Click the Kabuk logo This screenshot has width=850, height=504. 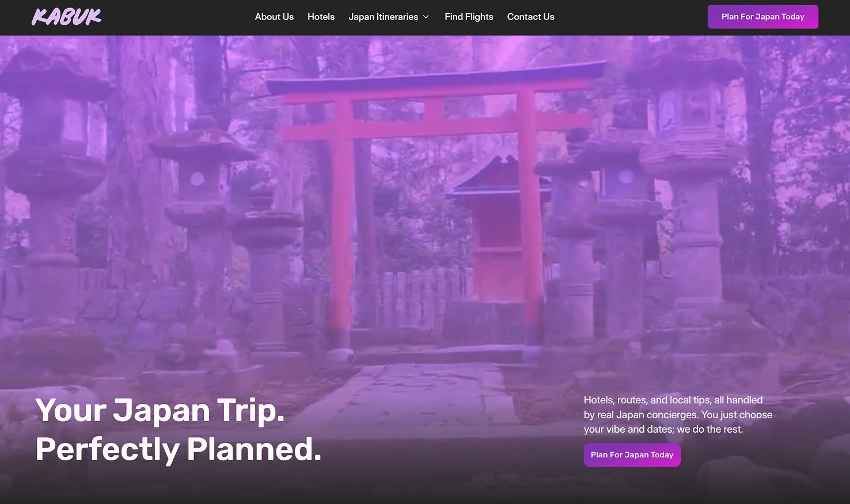click(x=66, y=17)
